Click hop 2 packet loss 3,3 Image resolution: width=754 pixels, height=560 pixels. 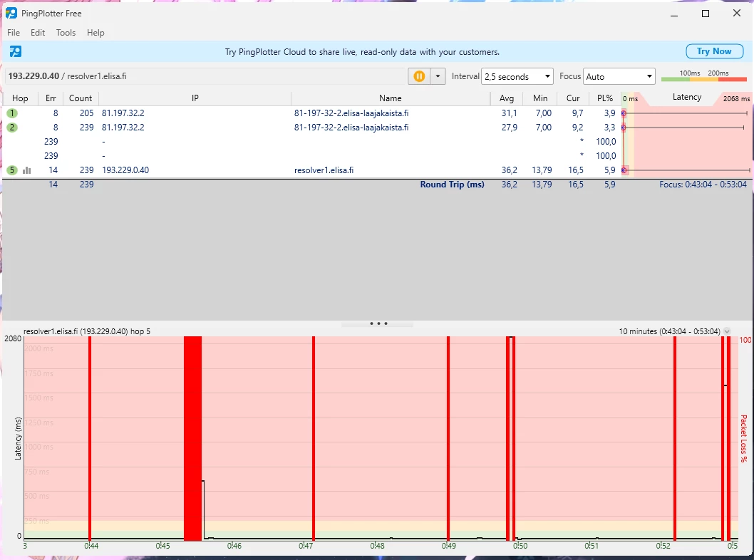click(x=610, y=128)
